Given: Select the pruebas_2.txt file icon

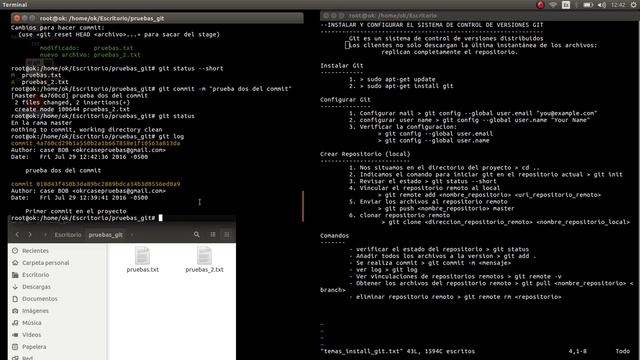Looking at the screenshot, I should [204, 256].
